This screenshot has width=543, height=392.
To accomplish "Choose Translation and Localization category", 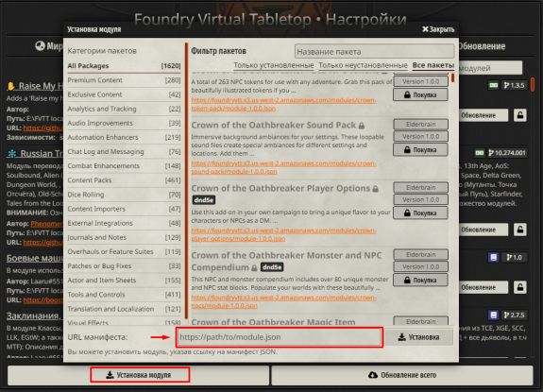I will click(124, 309).
